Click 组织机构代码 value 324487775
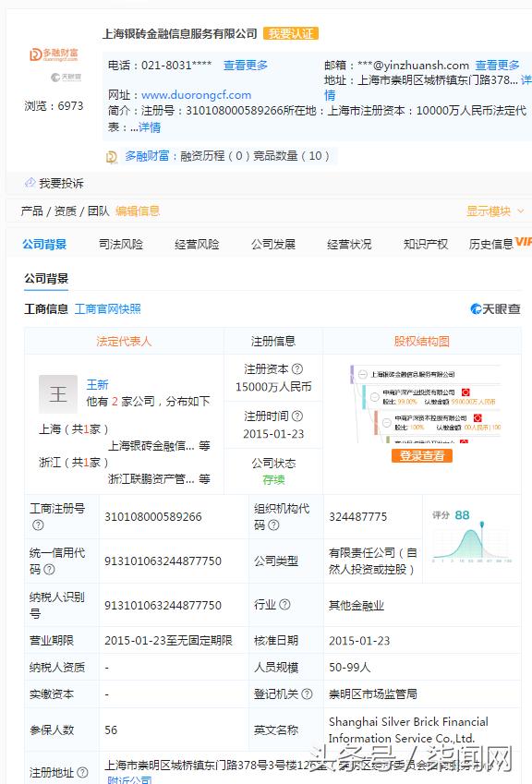Screen dimensions: 532x784 (358, 516)
